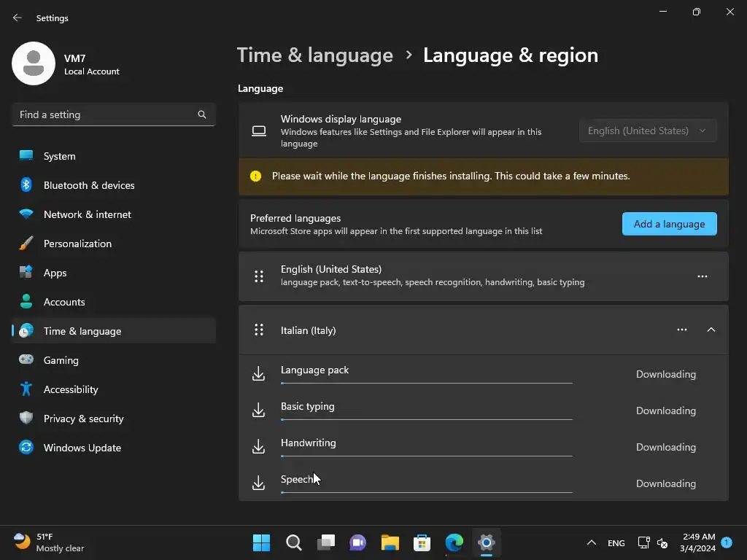Click the Personalization paintbrush icon
The width and height of the screenshot is (747, 560).
pos(26,244)
